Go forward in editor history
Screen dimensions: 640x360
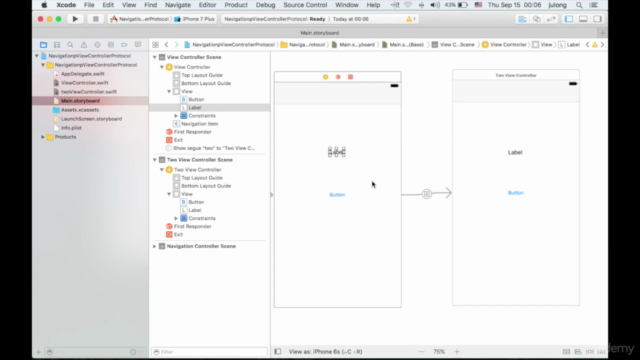176,44
